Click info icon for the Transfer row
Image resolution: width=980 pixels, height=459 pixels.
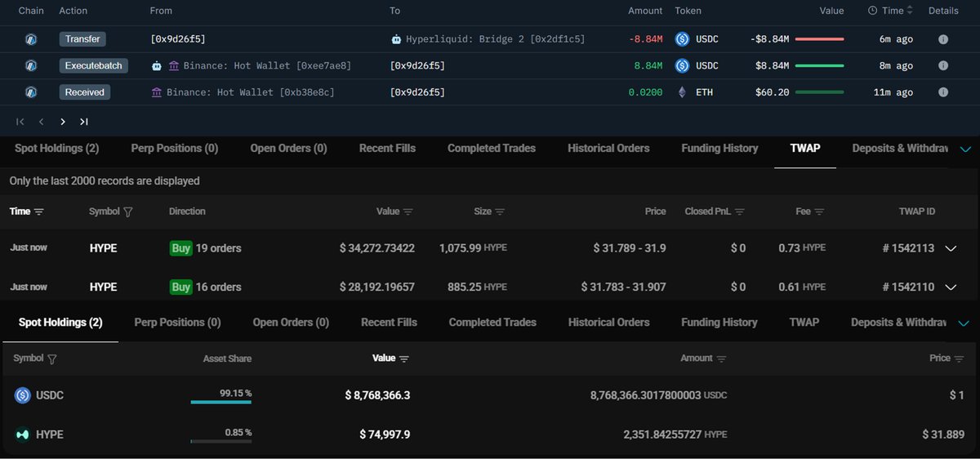(x=943, y=39)
